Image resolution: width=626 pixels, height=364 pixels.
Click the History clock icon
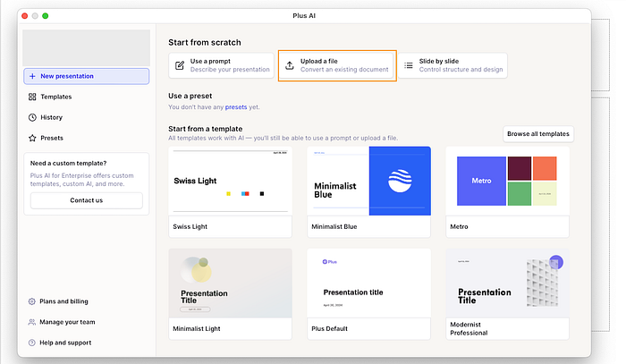[x=32, y=117]
